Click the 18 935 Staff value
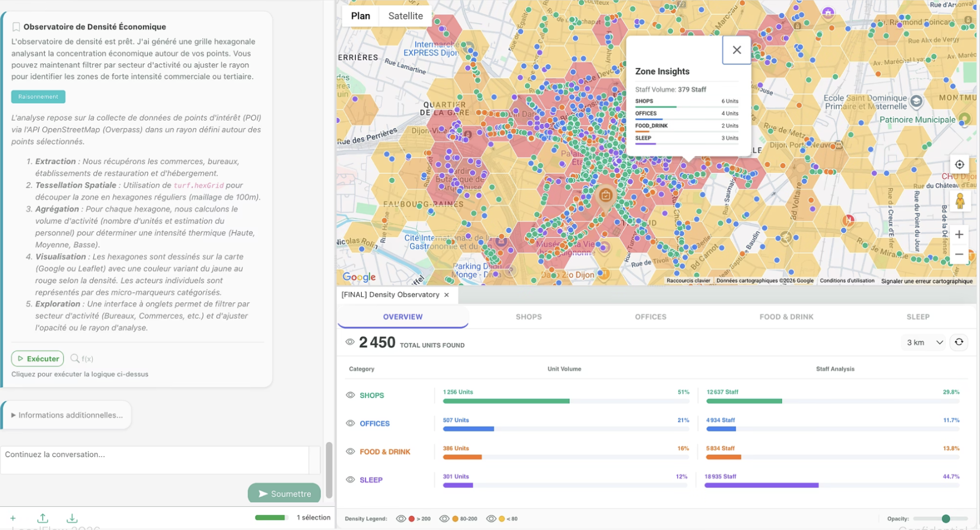This screenshot has height=530, width=980. (x=720, y=476)
